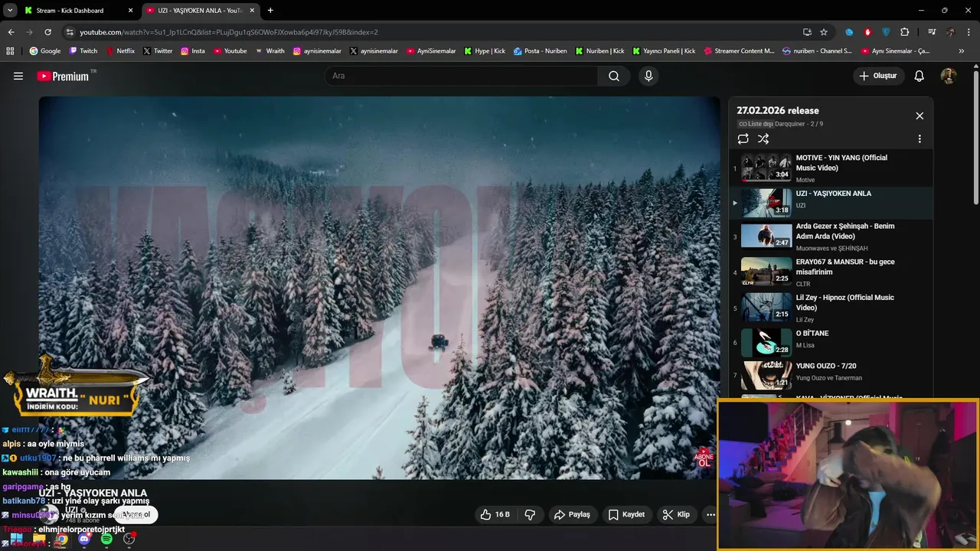Click the page vertical scrollbar
Viewport: 980px width, 551px height.
[x=975, y=138]
